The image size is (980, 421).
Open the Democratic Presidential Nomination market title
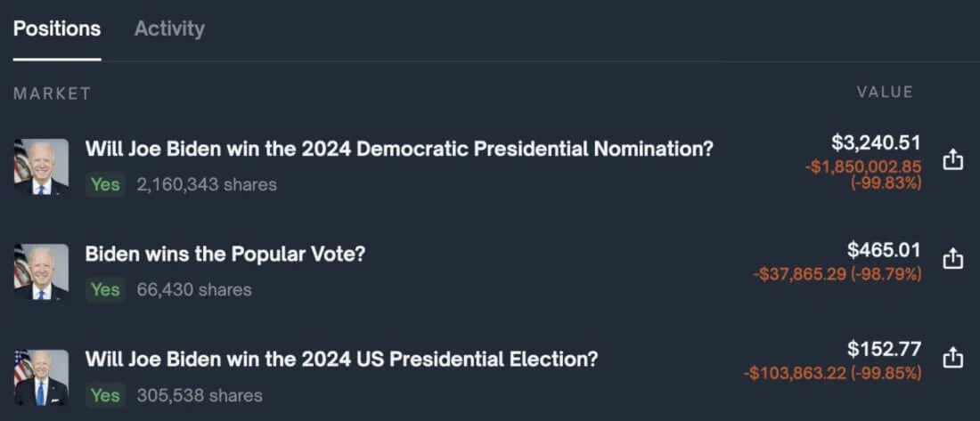point(399,149)
